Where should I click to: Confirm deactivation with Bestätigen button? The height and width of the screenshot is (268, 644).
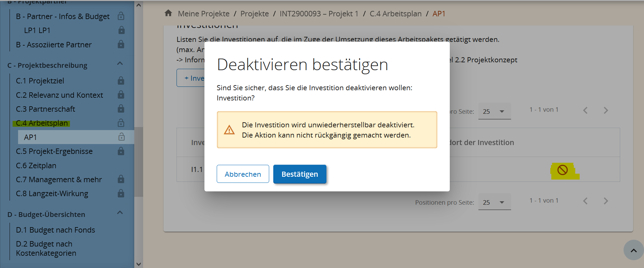(300, 174)
